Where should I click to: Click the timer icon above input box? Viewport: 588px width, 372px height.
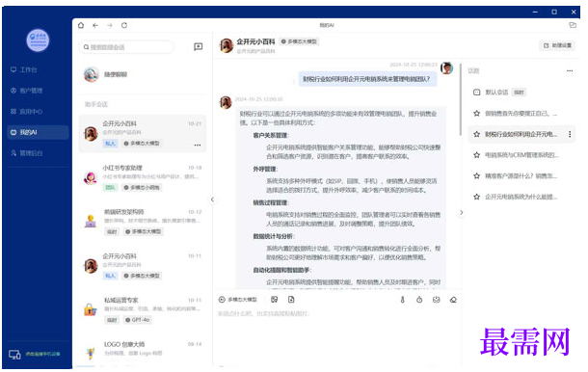pyautogui.click(x=419, y=300)
